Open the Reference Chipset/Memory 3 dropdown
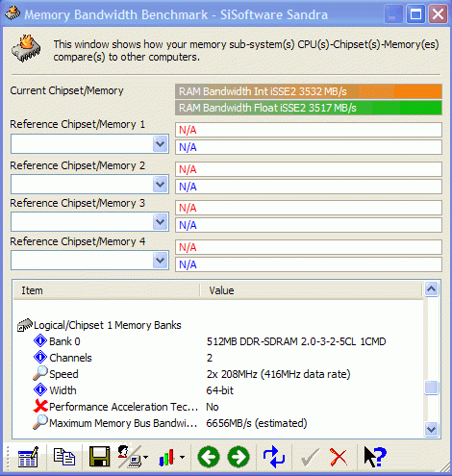452x476 pixels. point(161,222)
